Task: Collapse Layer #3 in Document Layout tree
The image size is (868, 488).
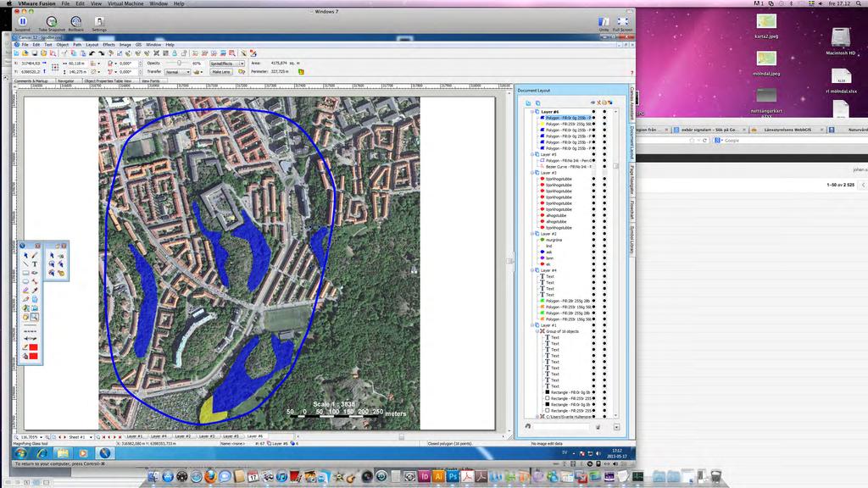Action: click(532, 173)
